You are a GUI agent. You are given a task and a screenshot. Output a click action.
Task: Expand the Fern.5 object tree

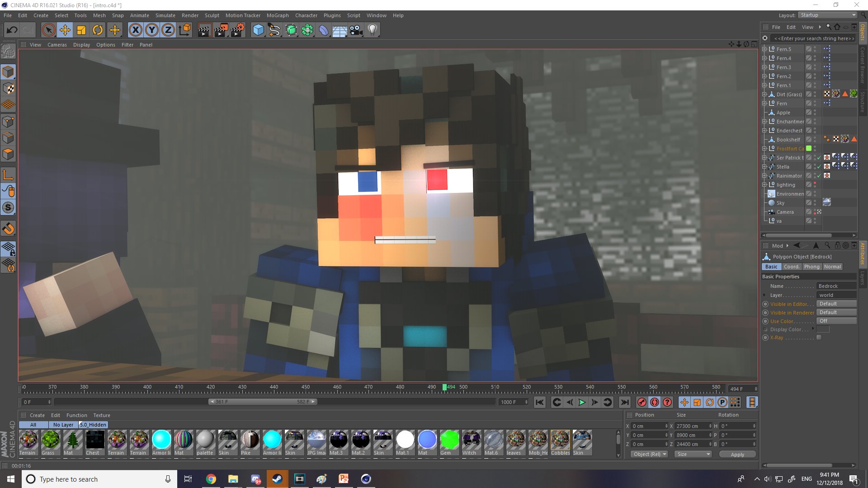(764, 49)
